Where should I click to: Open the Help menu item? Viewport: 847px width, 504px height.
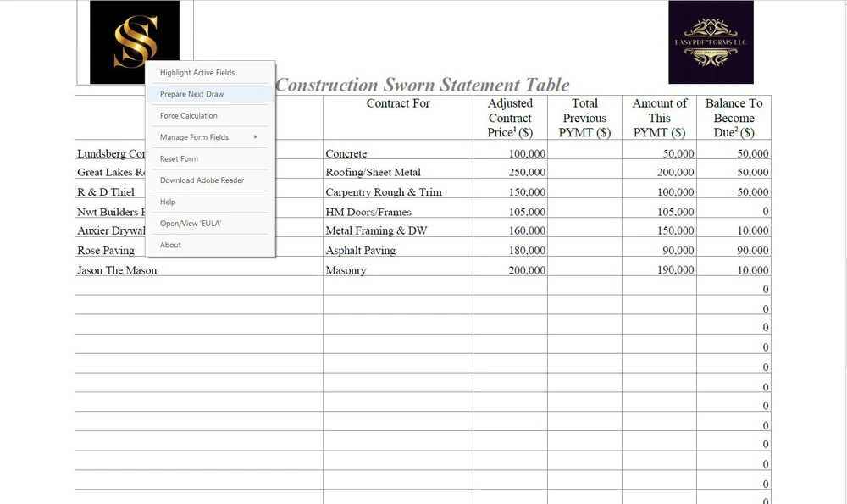pos(167,202)
